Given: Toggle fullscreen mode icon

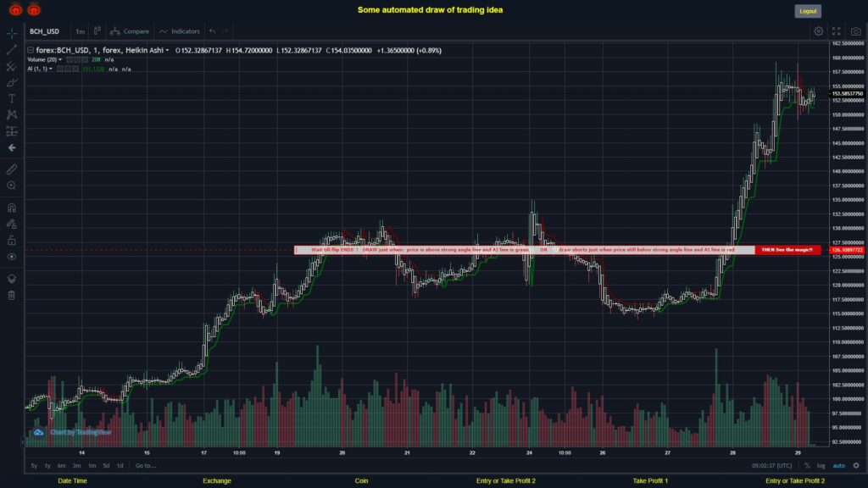Looking at the screenshot, I should (x=837, y=31).
